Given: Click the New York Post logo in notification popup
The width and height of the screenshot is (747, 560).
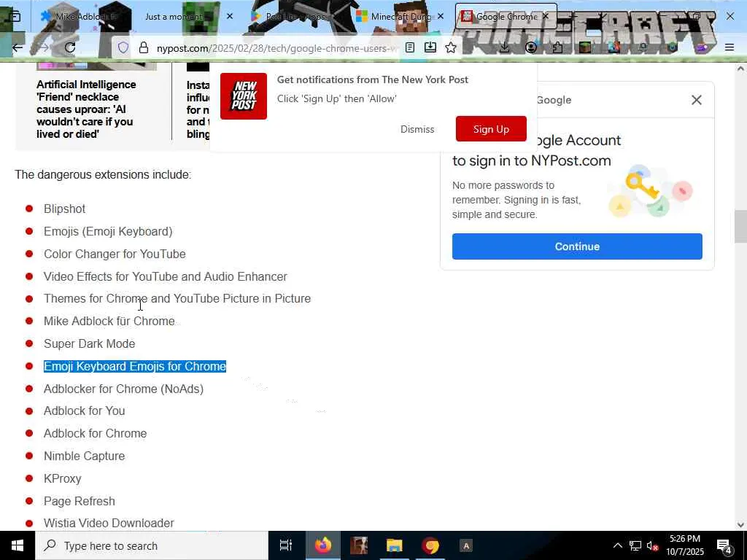Looking at the screenshot, I should 244,96.
